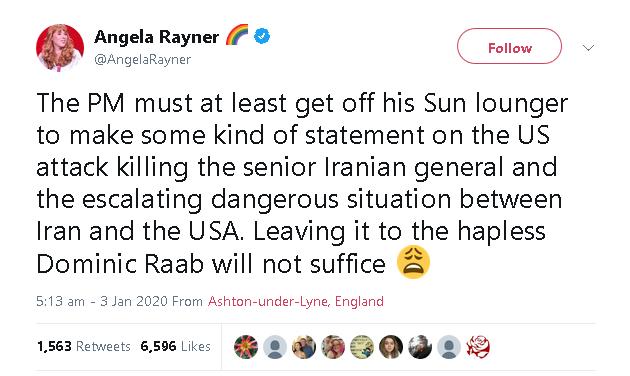Open the Angela Rayner display name
Viewport: 630px width, 376px height.
[x=156, y=37]
